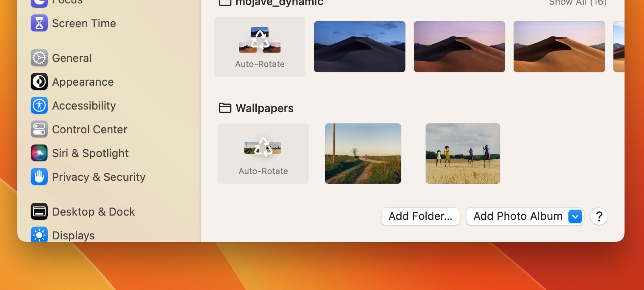The width and height of the screenshot is (644, 290).
Task: Open Screen Time settings icon
Action: 39,23
